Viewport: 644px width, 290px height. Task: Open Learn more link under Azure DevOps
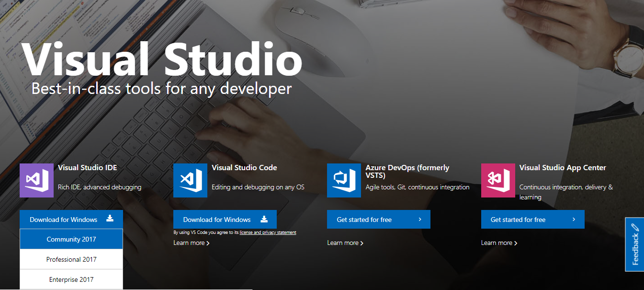coord(345,243)
